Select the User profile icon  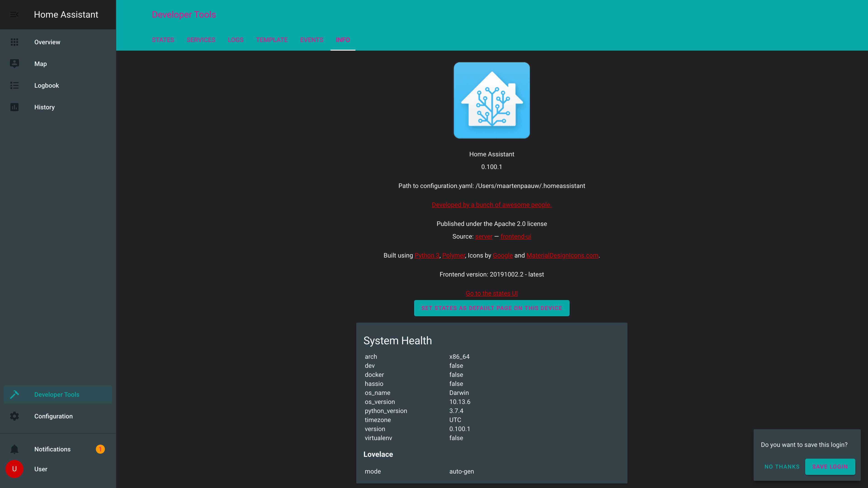click(x=14, y=469)
